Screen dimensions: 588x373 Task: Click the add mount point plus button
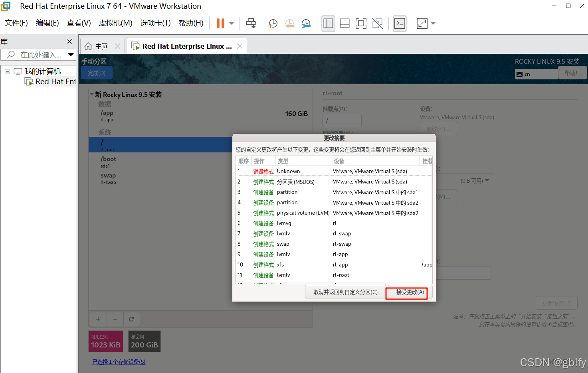click(98, 319)
